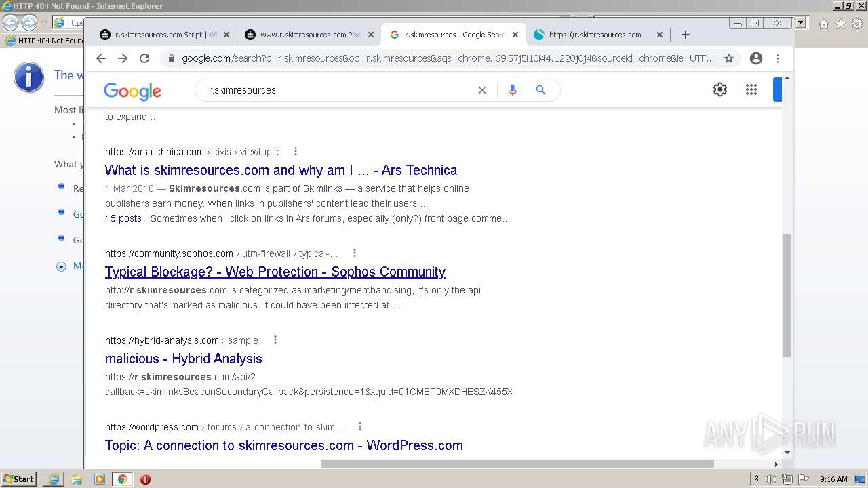This screenshot has height=488, width=868.
Task: Close the Google Search tab
Action: click(515, 35)
